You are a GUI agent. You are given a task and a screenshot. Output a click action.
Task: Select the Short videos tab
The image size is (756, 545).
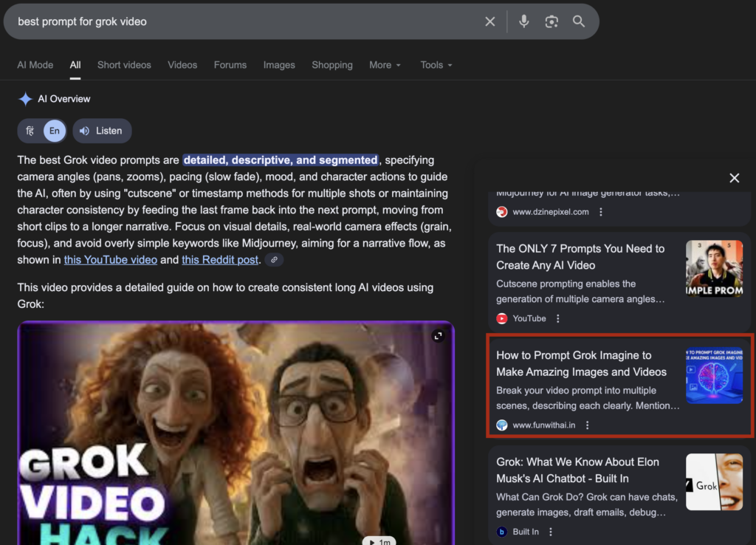tap(124, 65)
